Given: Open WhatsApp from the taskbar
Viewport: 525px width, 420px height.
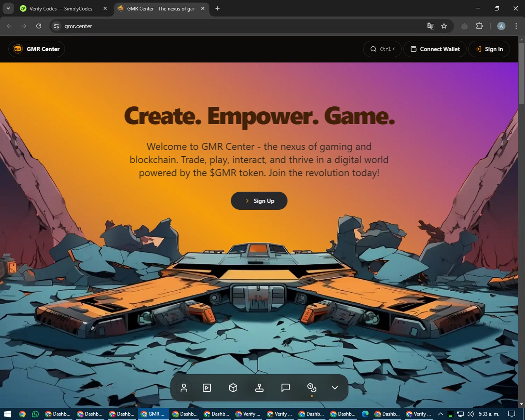Looking at the screenshot, I should 35,414.
